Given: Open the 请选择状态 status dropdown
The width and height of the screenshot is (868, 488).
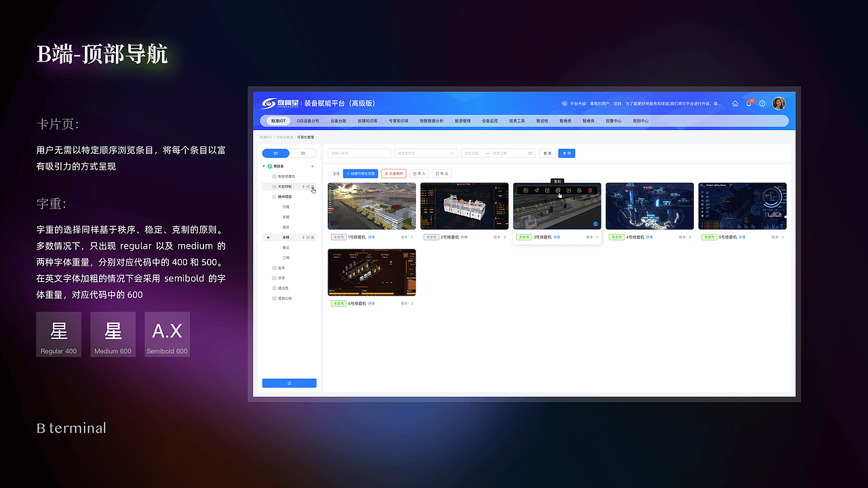Looking at the screenshot, I should [x=426, y=153].
